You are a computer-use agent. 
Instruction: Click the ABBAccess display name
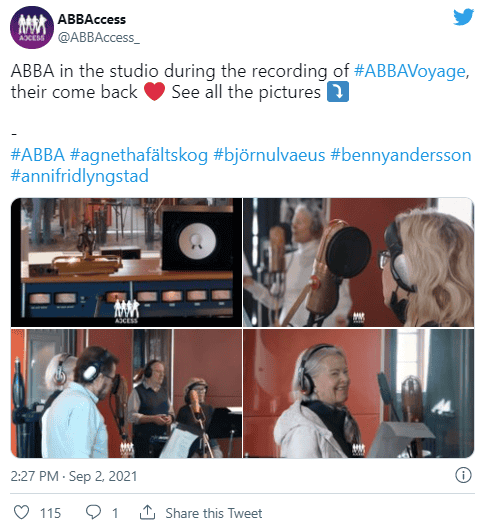coord(92,19)
